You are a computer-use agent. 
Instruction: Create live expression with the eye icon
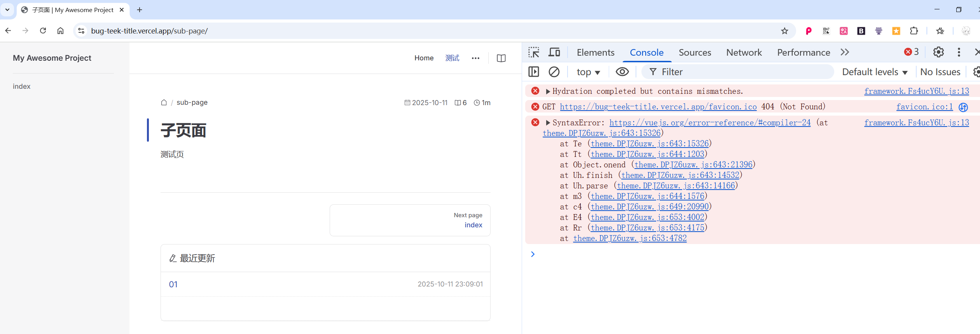(x=622, y=72)
